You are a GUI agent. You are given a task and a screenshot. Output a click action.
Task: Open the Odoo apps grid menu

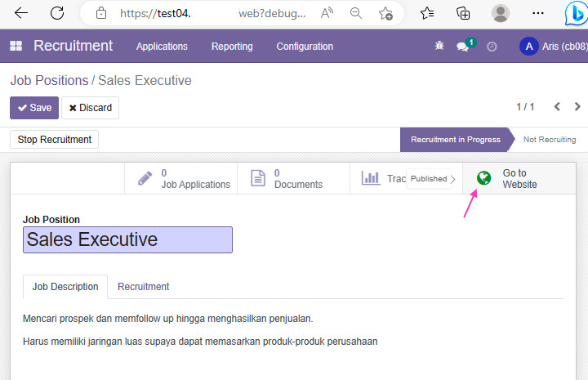click(x=16, y=46)
